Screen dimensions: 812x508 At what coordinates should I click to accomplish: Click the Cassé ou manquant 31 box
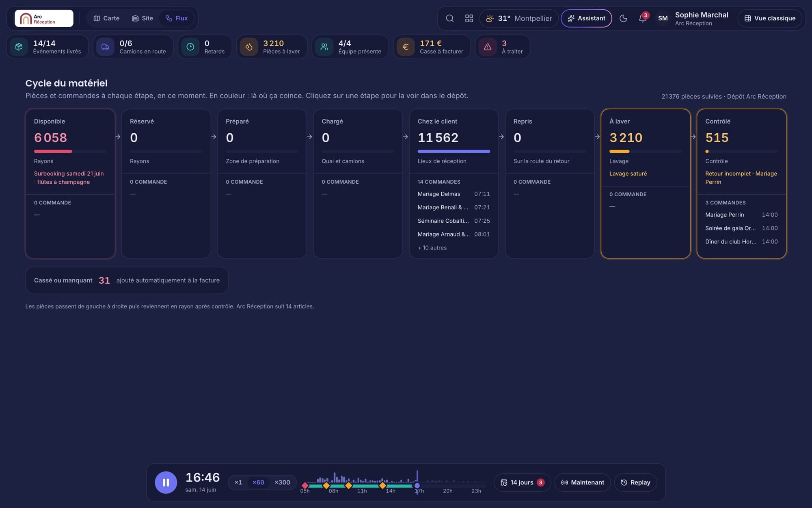tap(127, 280)
